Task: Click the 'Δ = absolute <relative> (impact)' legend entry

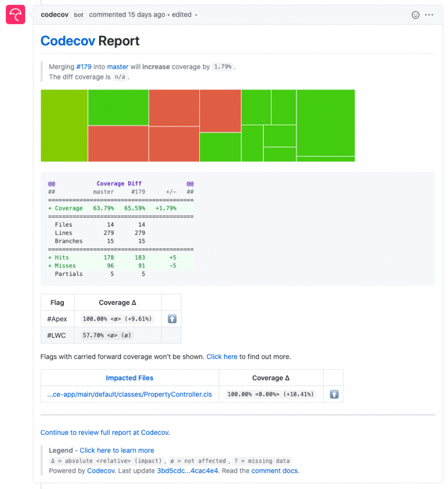Action: pos(106,461)
